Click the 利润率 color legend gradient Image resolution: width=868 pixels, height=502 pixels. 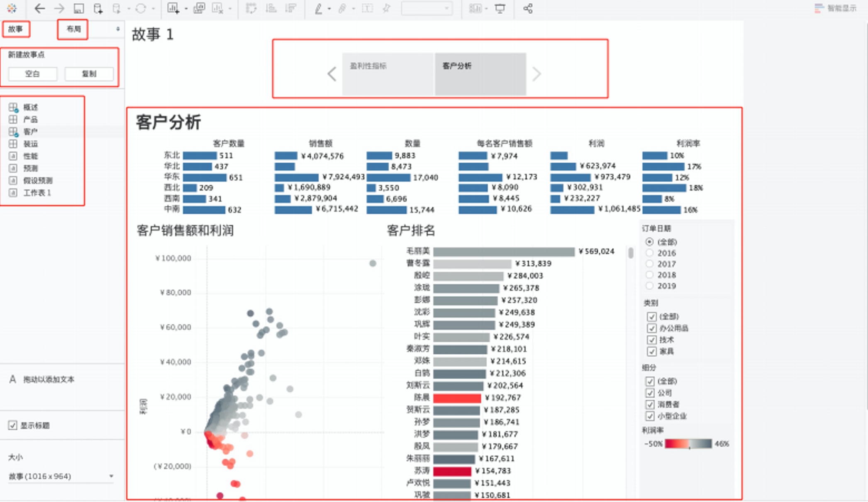[x=688, y=444]
